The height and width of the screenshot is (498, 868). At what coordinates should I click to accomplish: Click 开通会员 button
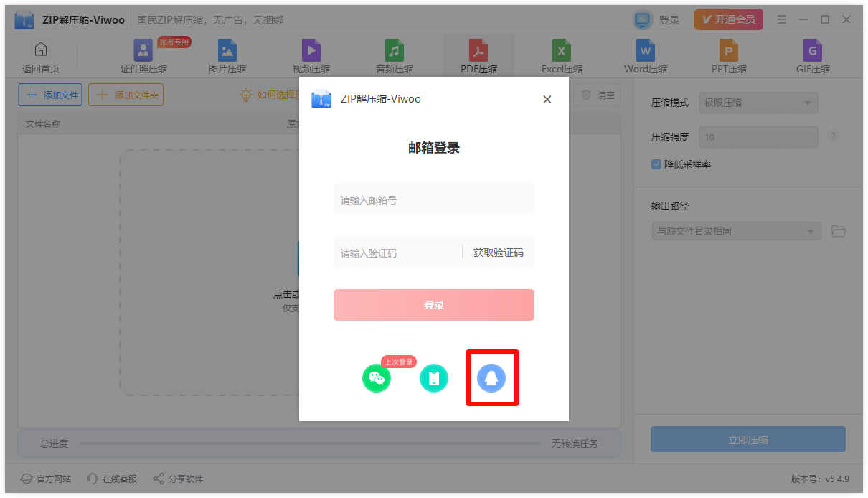tap(729, 19)
